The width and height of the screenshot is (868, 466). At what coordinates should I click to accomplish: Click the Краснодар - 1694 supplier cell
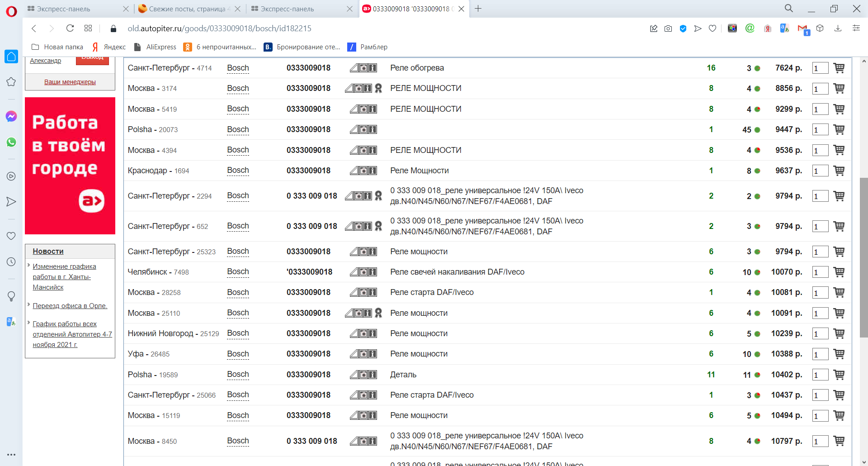tap(158, 171)
